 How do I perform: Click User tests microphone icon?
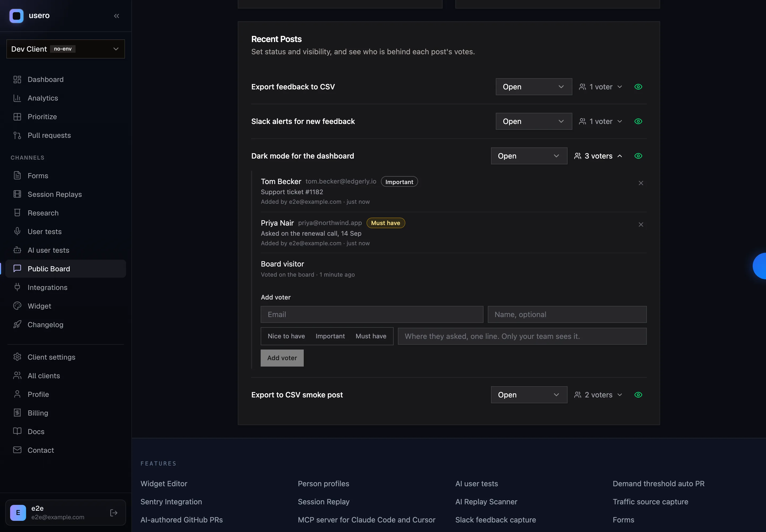point(17,232)
